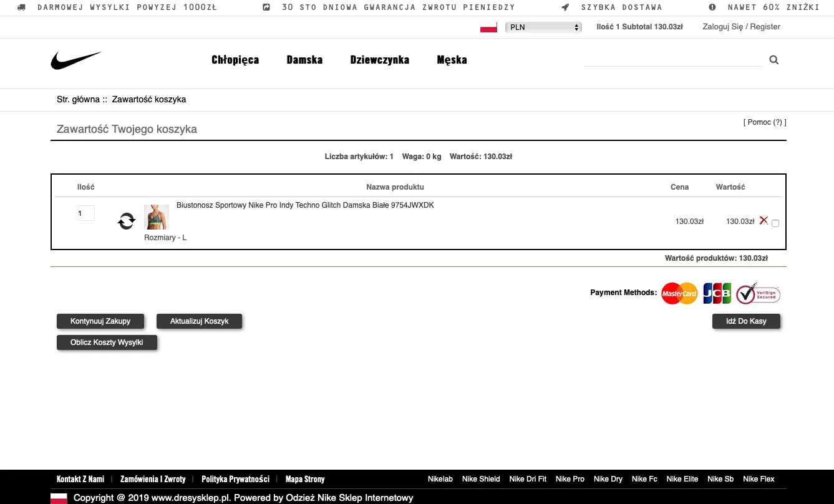Click icon beside 30 day guarantee text

pos(266,7)
